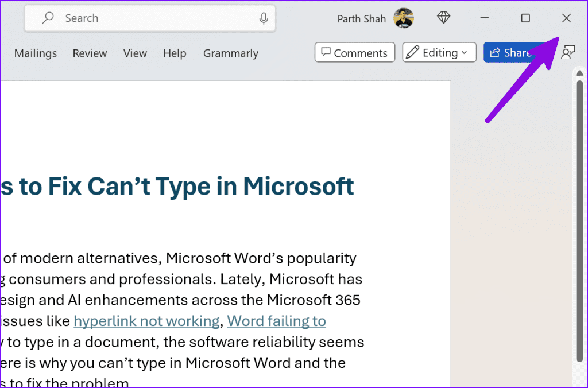Minimize the Word window
The image size is (588, 388).
tap(485, 18)
